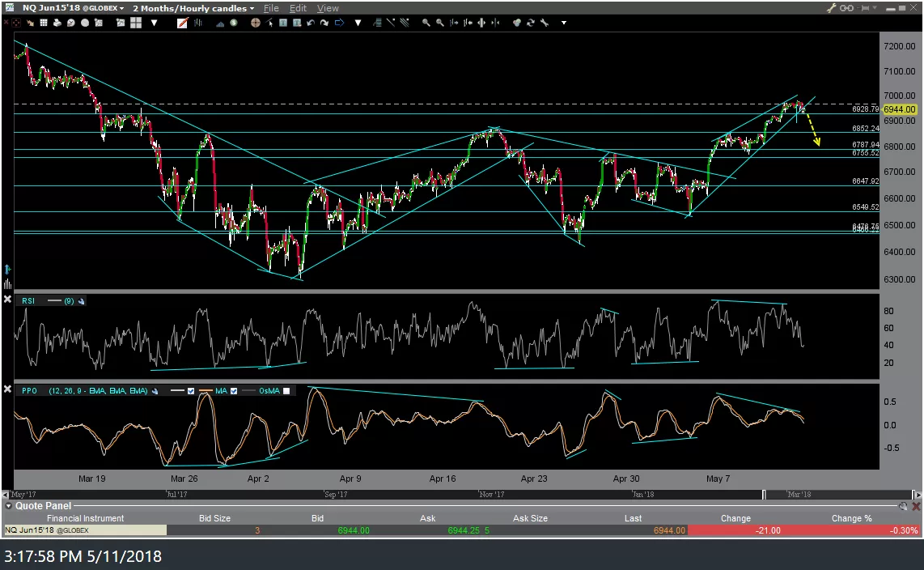Open the Edit menu
The image size is (924, 570).
pyautogui.click(x=298, y=8)
